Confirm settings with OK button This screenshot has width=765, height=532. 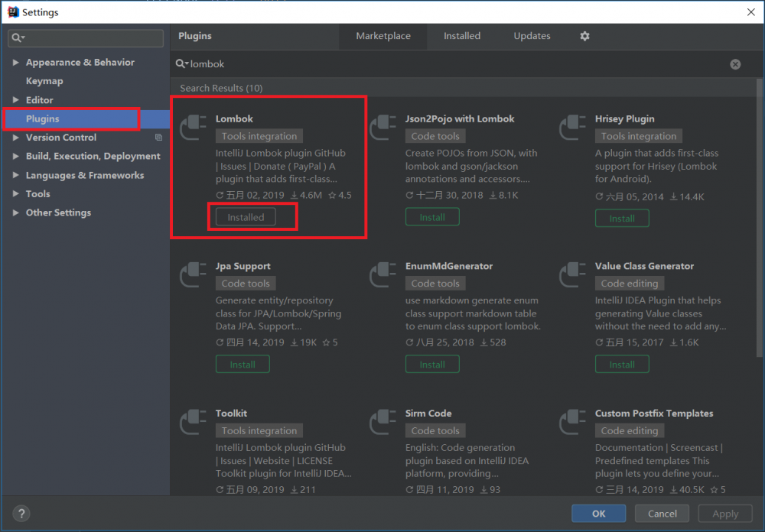click(x=599, y=514)
